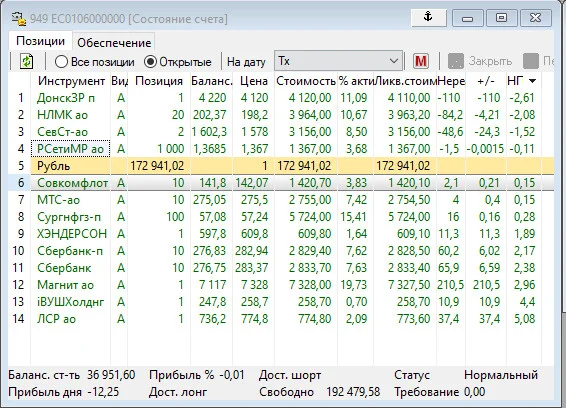Screen dimensions: 566x408
Task: Click the grey icon beside Закрыть
Action: coord(456,61)
